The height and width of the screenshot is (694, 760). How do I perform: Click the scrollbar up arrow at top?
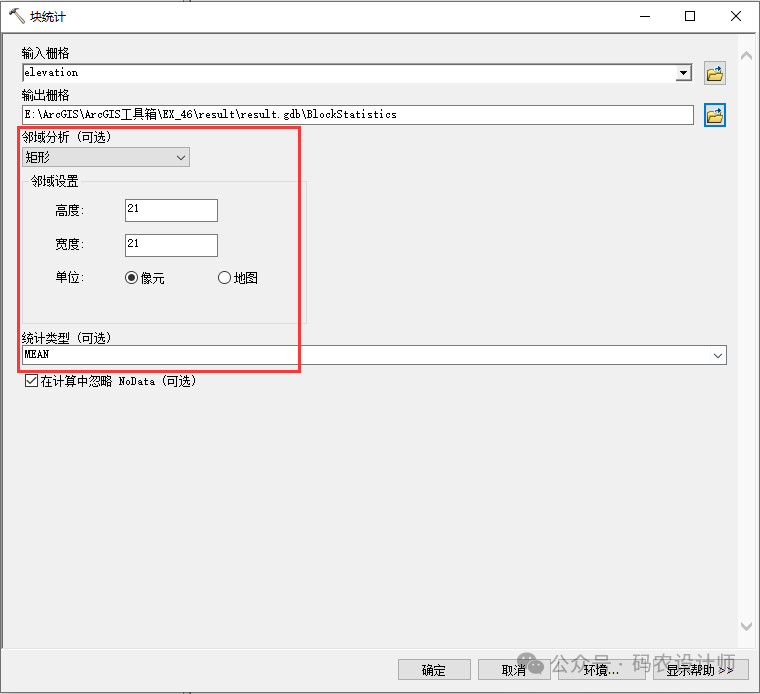pyautogui.click(x=745, y=56)
